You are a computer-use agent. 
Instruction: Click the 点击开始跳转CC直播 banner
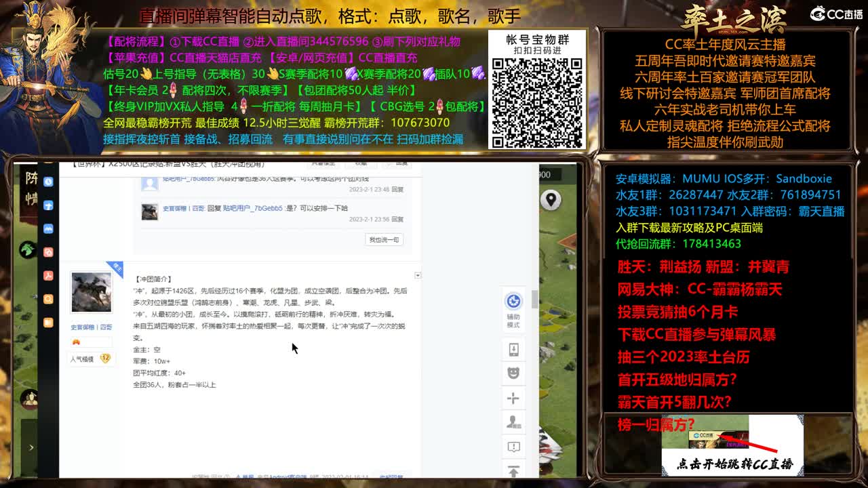coord(732,445)
